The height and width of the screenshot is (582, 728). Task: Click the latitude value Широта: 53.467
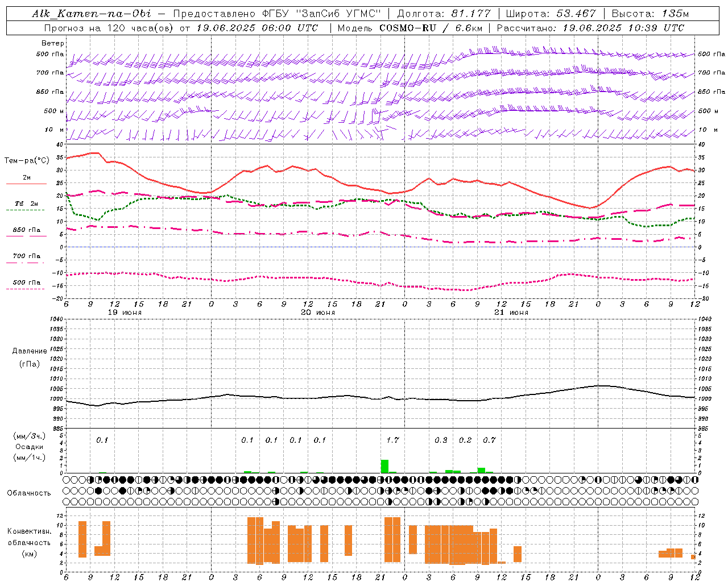(551, 13)
